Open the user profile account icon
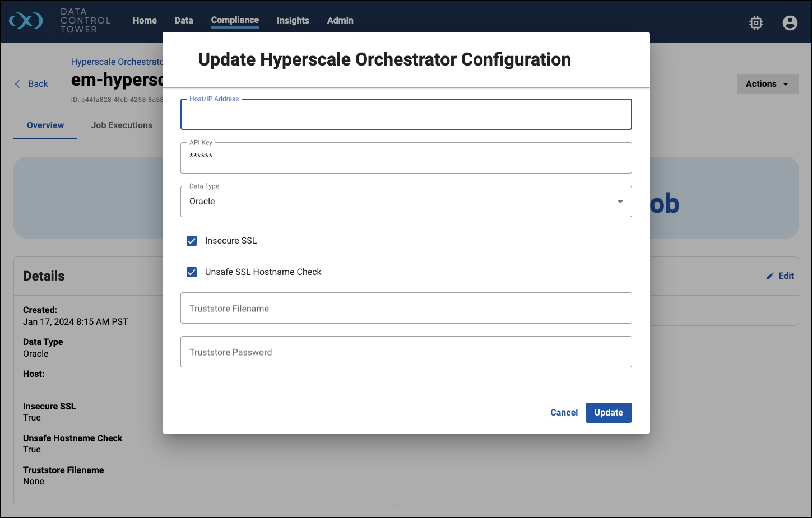The width and height of the screenshot is (812, 518). pyautogui.click(x=790, y=22)
